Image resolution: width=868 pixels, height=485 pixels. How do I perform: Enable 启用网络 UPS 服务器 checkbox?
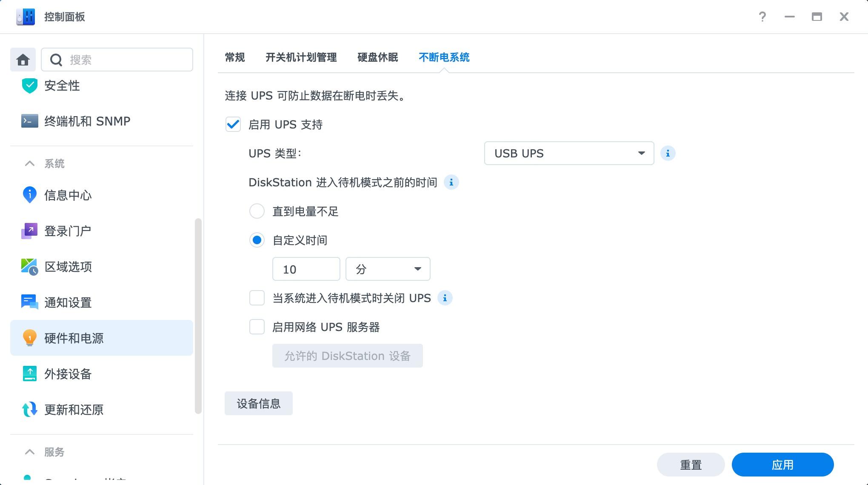[x=257, y=327]
